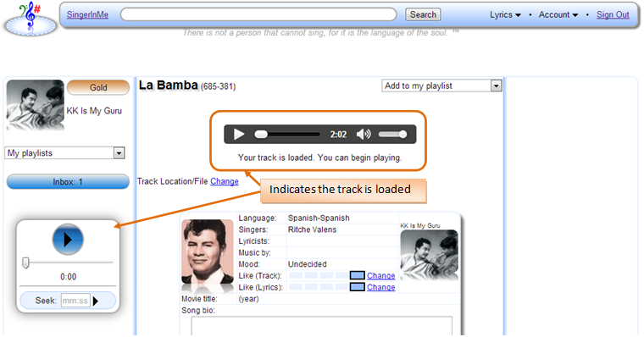Viewport: 644px width, 337px height.
Task: Click the 0:00 elapsed time
Action: (x=68, y=277)
